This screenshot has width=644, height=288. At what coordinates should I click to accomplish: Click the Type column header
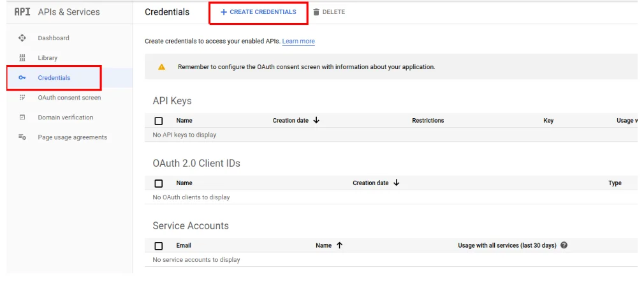pyautogui.click(x=615, y=183)
